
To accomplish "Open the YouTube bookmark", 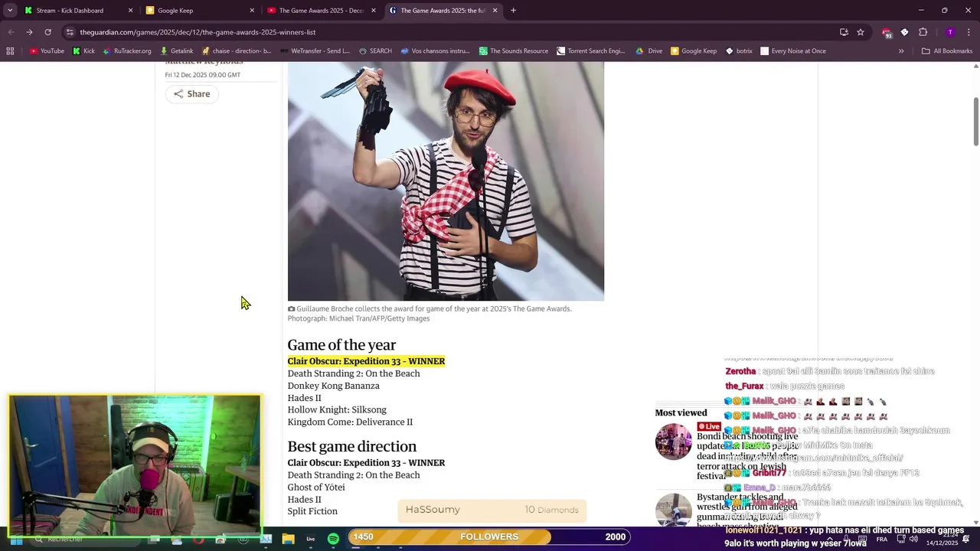I will [x=47, y=51].
